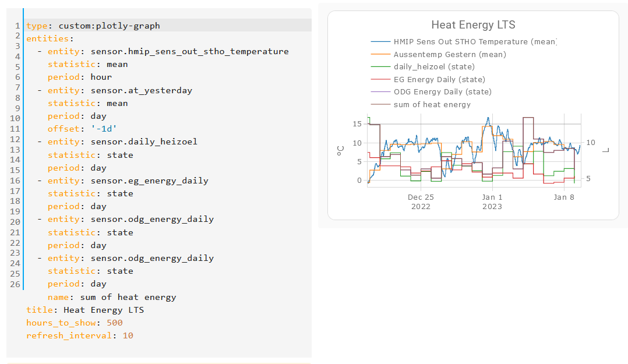
Task: Place cursor on name: sum of heat energy
Action: click(x=112, y=297)
